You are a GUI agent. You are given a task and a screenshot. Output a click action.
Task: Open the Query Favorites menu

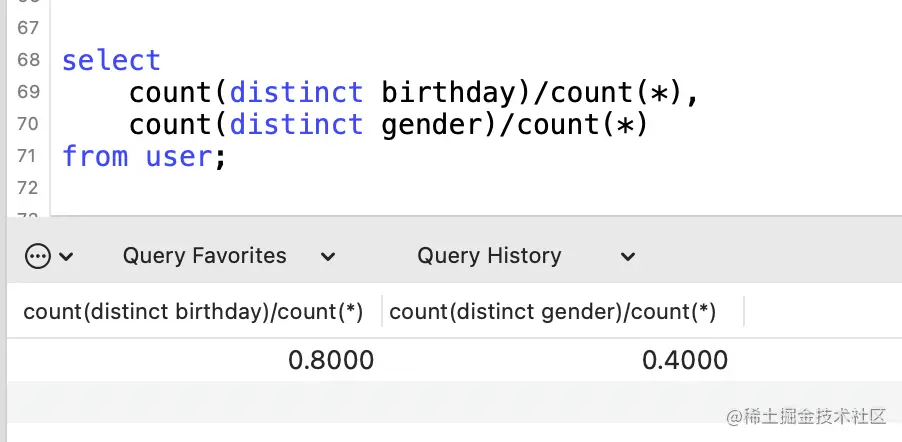[x=204, y=256]
